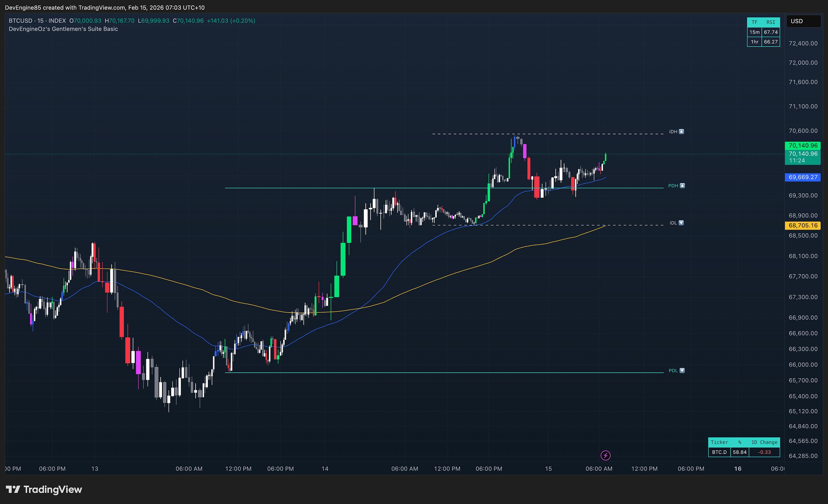Click the DevEngineOz's Gentlemen's Suite Basic indicator name

coord(63,29)
